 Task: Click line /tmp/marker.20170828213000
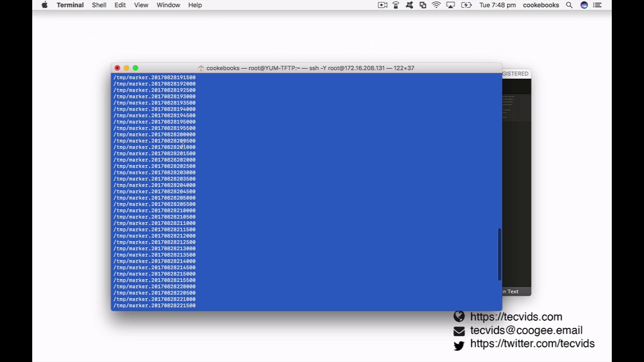154,248
